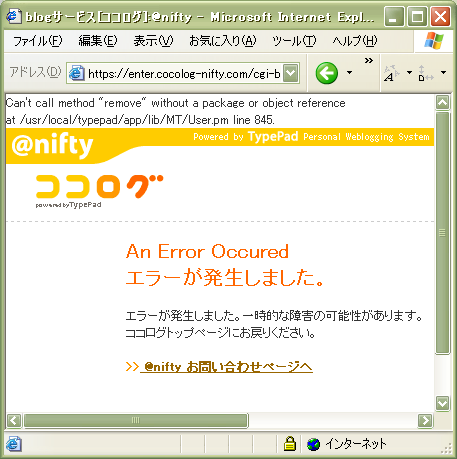Click the horizontal scrollbar right arrow

click(425, 421)
